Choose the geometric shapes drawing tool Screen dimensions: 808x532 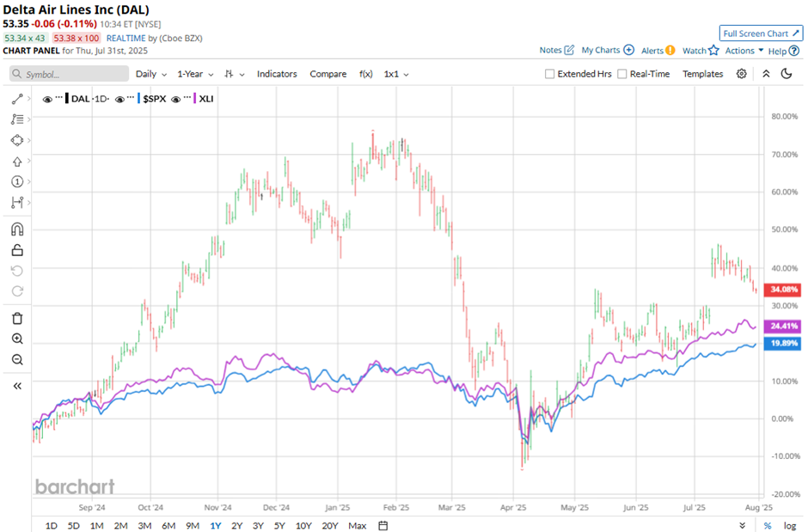17,141
